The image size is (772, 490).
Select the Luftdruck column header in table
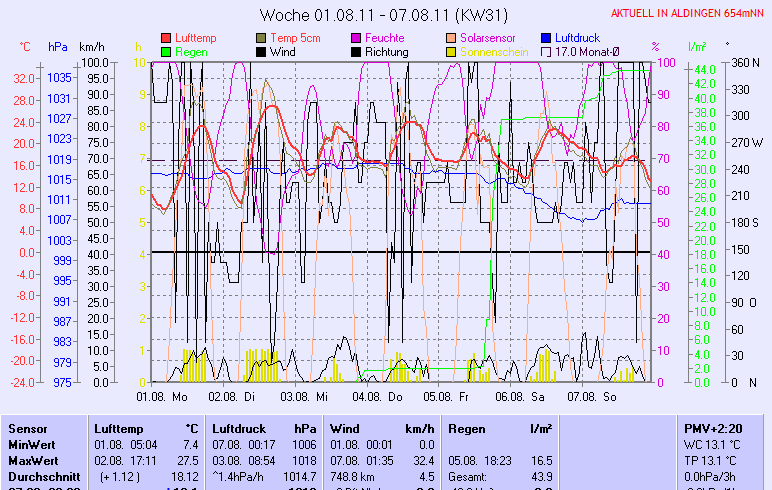pyautogui.click(x=240, y=428)
